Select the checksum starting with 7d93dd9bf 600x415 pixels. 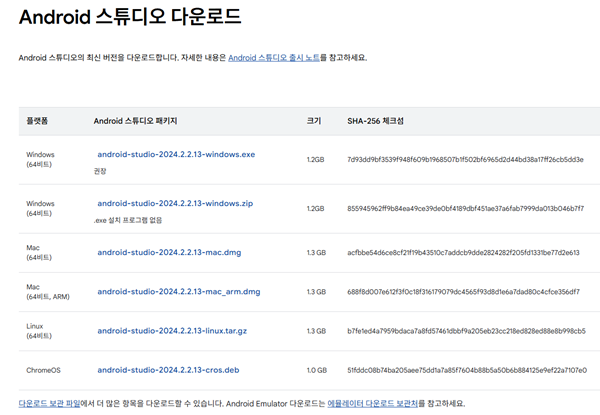pyautogui.click(x=465, y=159)
